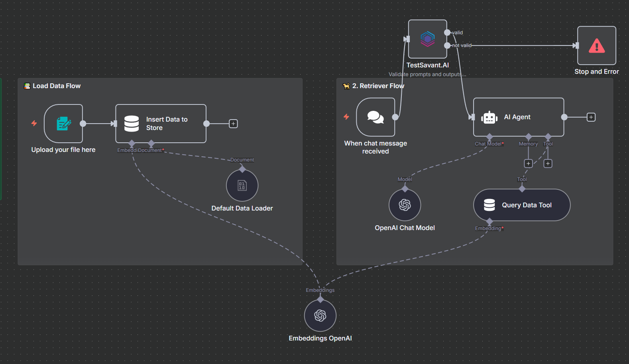
Task: Open the TestSavant.AI node
Action: 427,39
